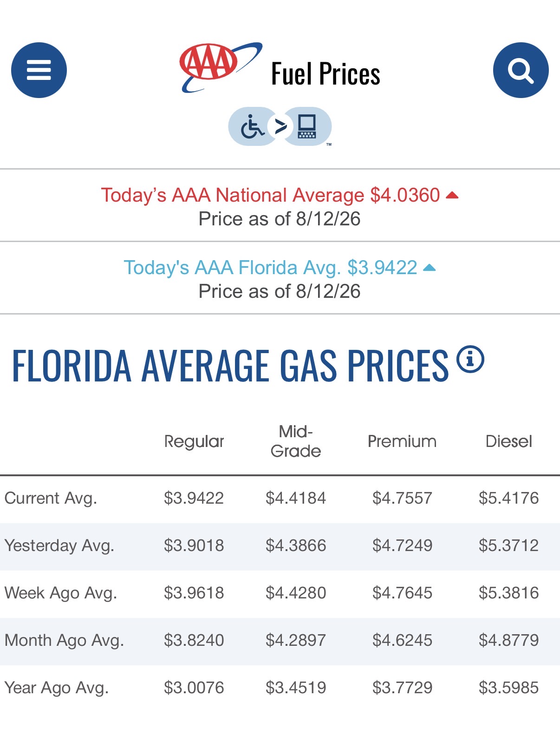This screenshot has width=560, height=729.
Task: Click the Current Avg. row label
Action: point(51,499)
